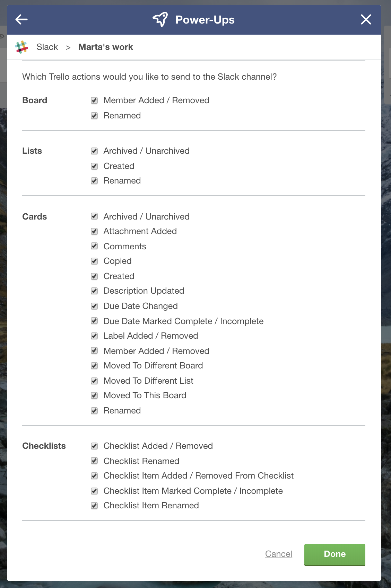Toggle Description Updated checkbox
The image size is (391, 588).
(94, 291)
